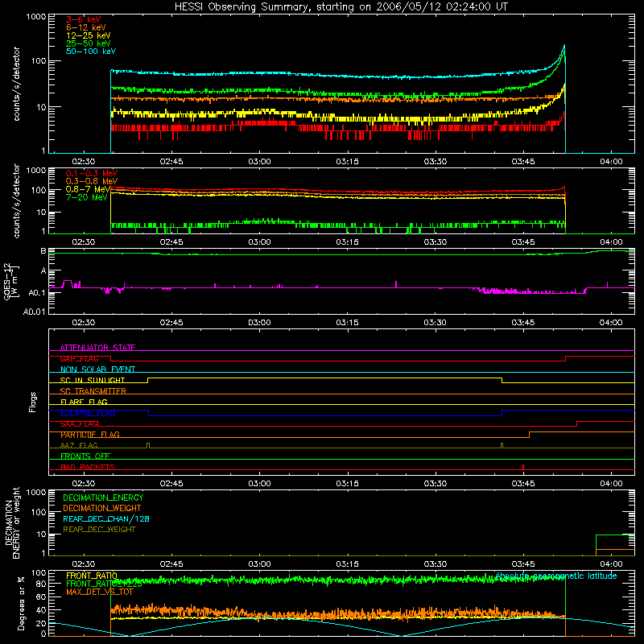Click the SC_IN_SUNLIGHT rising step near 02:41
644x644 pixels.
pos(147,380)
